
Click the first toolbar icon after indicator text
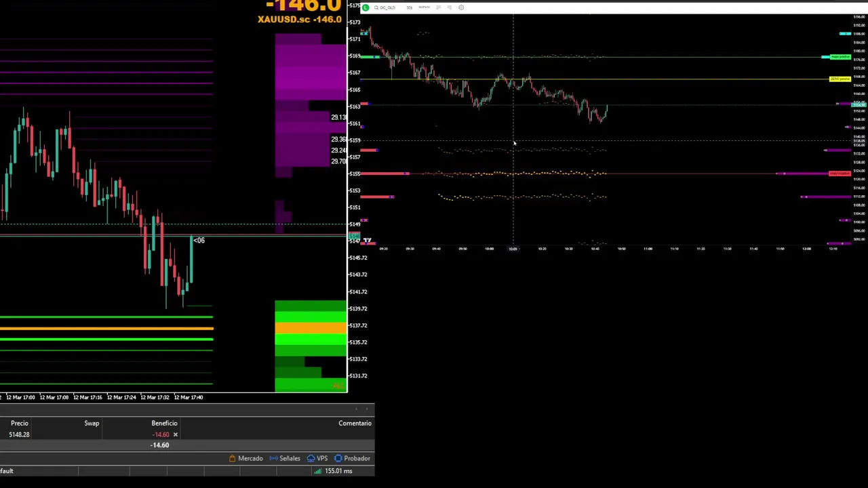439,7
